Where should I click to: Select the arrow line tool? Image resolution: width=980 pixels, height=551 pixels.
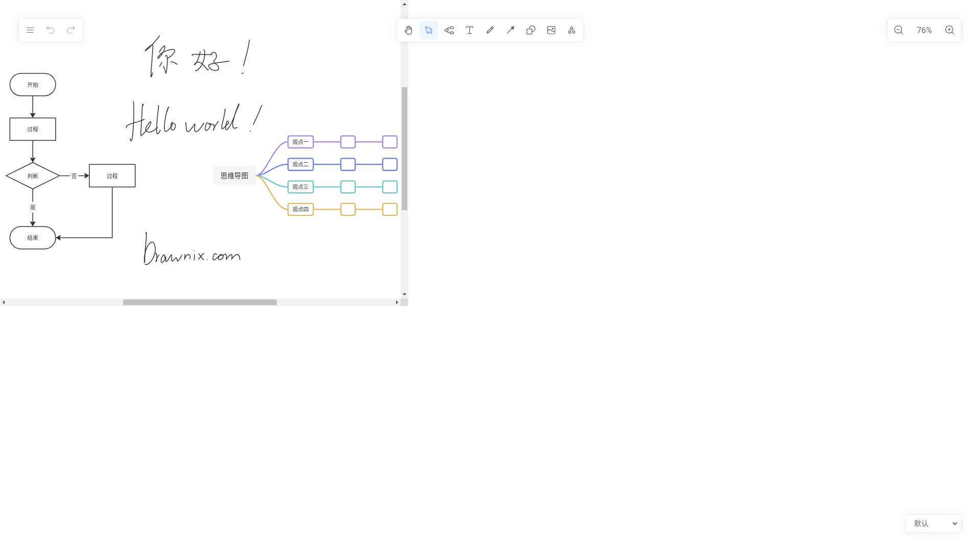tap(510, 30)
